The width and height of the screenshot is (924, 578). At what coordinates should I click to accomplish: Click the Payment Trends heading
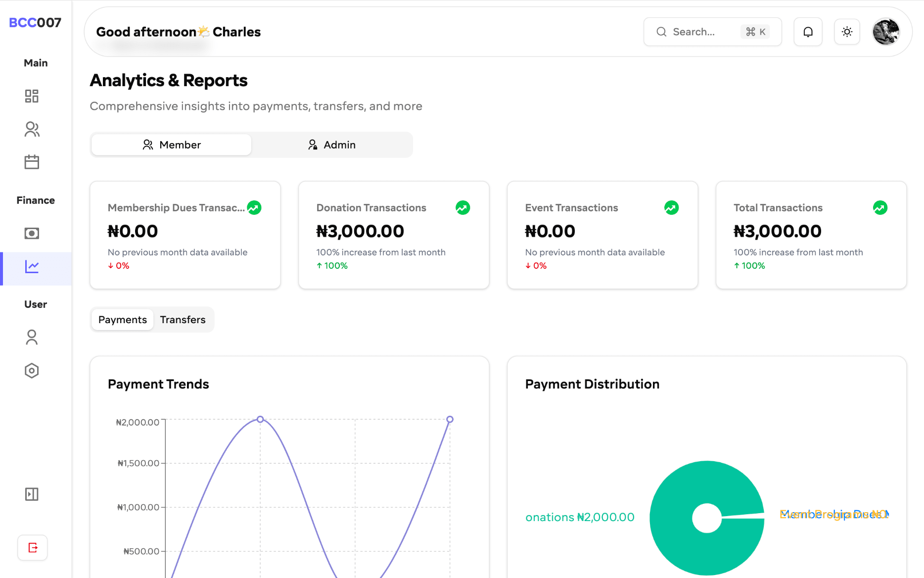click(158, 384)
